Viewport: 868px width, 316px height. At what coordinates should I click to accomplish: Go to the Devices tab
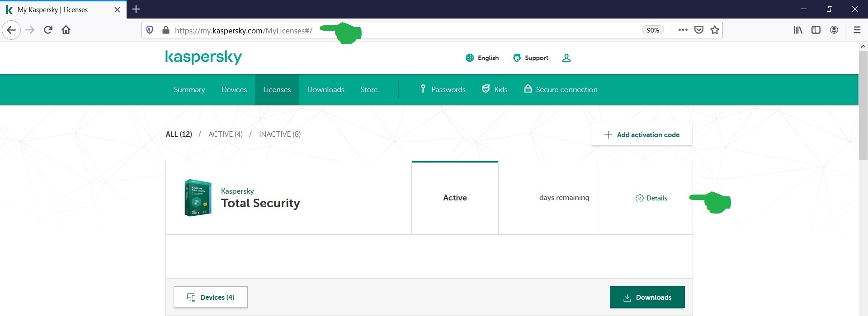(234, 89)
